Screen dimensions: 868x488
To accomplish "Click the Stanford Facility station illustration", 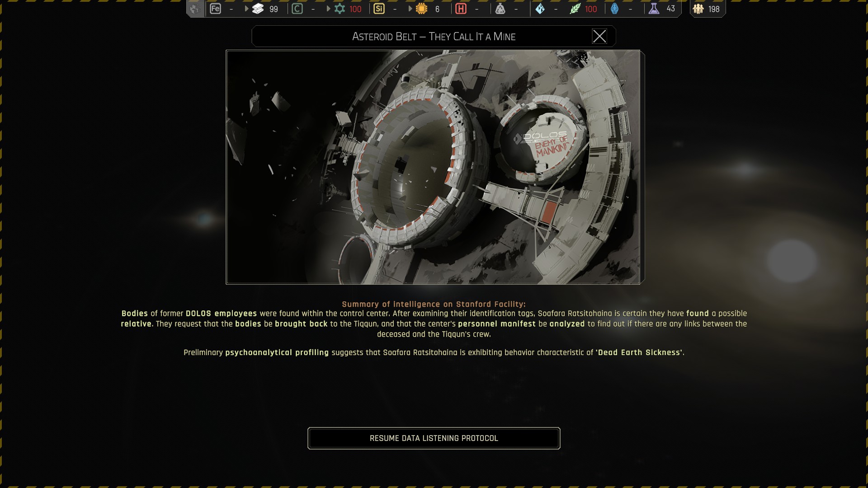I will tap(433, 167).
